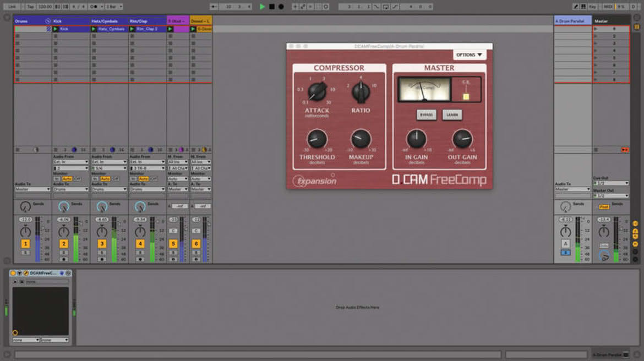Set Kick track monitor to Auto

coord(67,179)
